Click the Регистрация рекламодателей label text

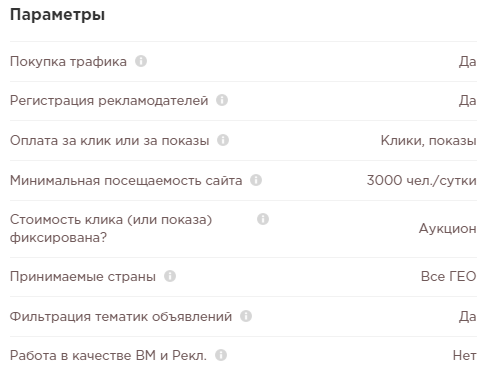point(109,101)
